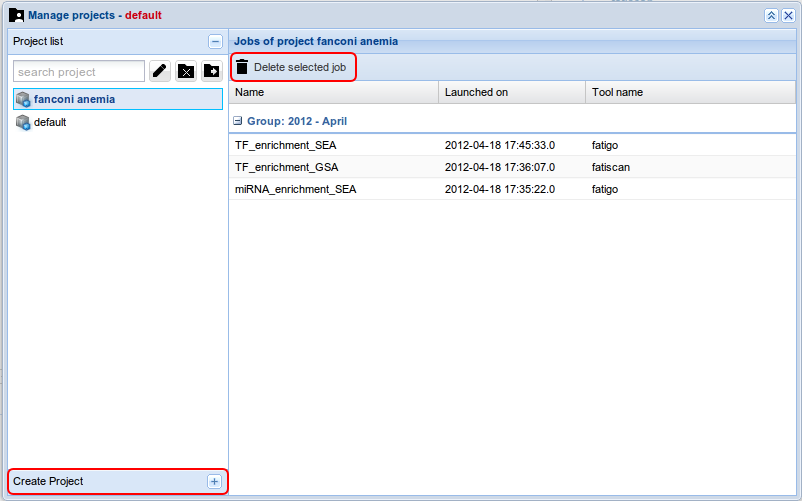
Task: Collapse window with double-chevron icon
Action: 771,15
